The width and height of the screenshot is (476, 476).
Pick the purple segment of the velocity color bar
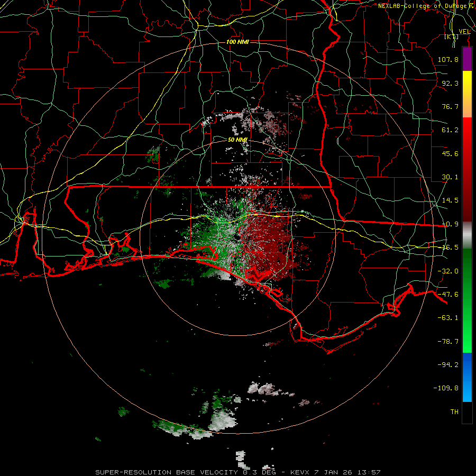tap(467, 59)
